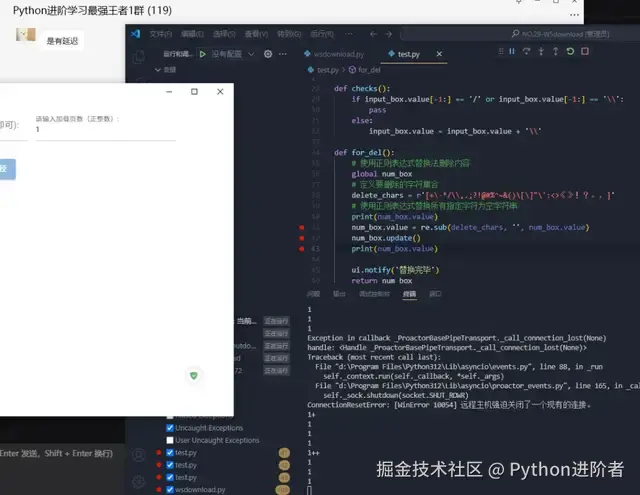Click the for_del symbol icon in breadcrumb
The width and height of the screenshot is (640, 495).
click(x=352, y=70)
